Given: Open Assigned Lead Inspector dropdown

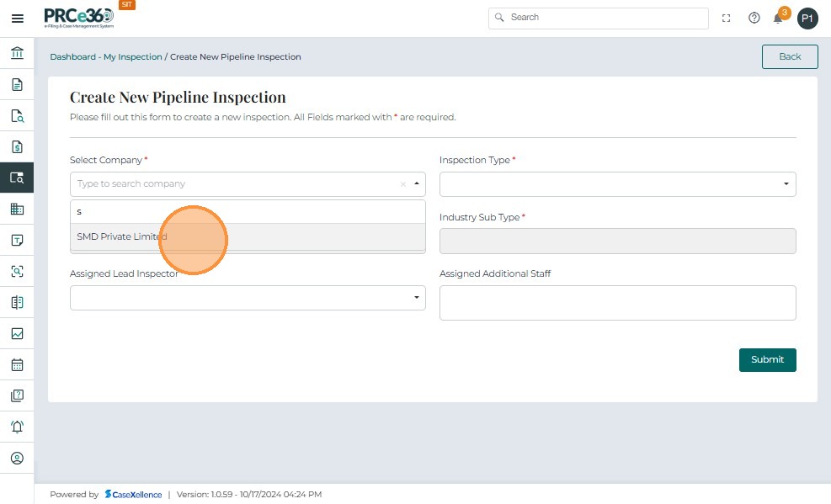Looking at the screenshot, I should pos(248,298).
